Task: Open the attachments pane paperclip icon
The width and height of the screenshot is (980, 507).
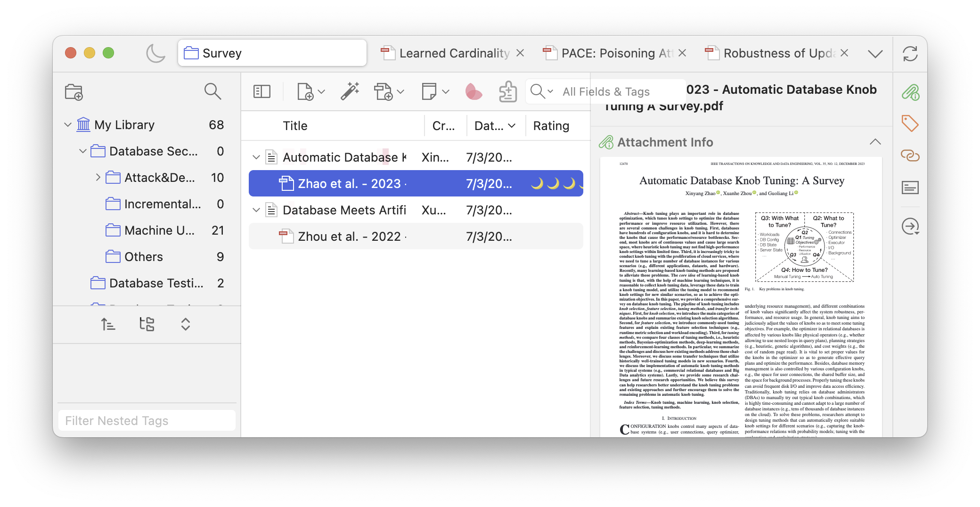Action: (x=910, y=92)
